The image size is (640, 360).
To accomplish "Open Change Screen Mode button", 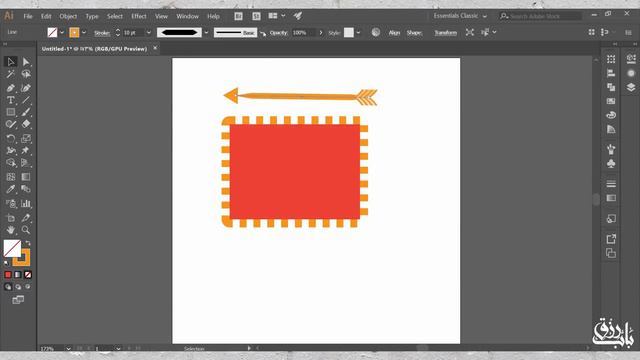I will [18, 300].
